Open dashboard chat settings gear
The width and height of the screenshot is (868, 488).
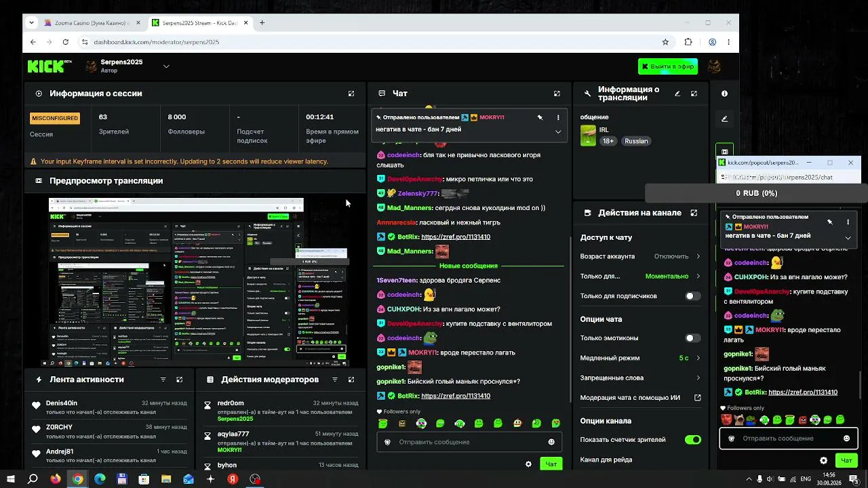pyautogui.click(x=528, y=464)
